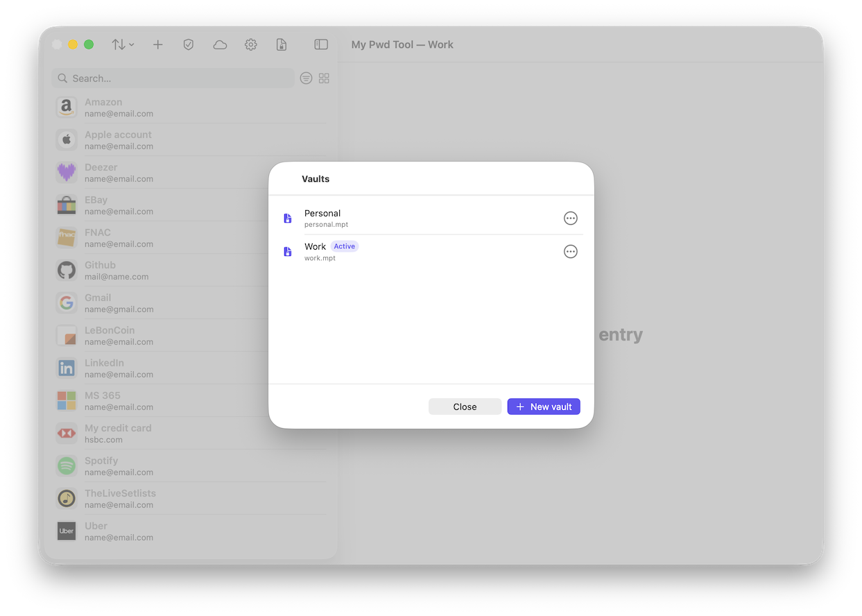Create a New vault
This screenshot has width=862, height=616.
click(544, 407)
